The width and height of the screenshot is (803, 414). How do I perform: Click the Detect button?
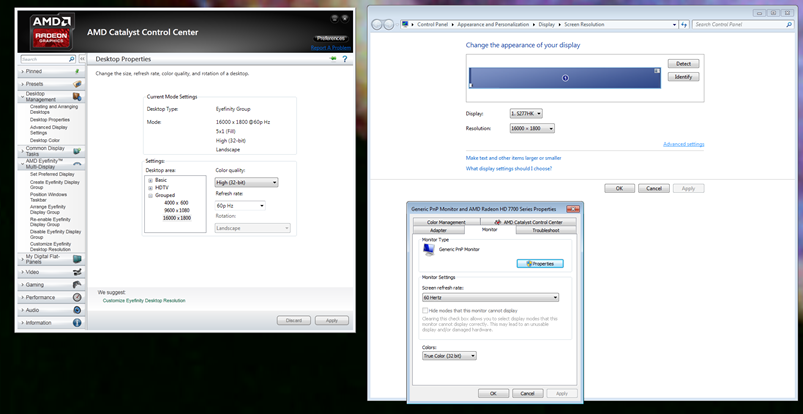click(683, 64)
